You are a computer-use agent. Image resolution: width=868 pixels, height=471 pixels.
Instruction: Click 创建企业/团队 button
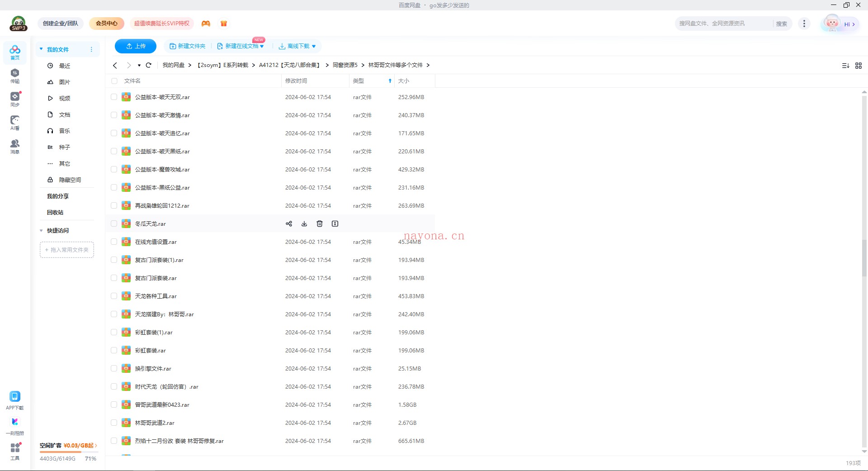pyautogui.click(x=61, y=24)
